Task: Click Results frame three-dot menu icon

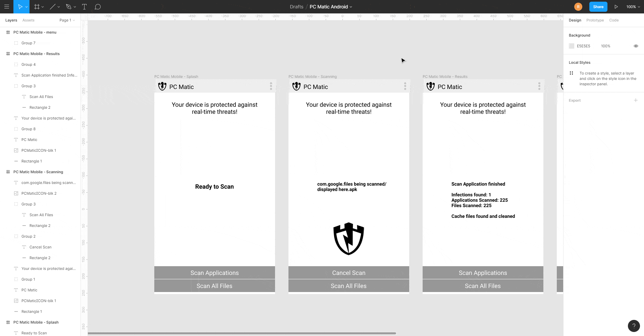Action: pos(539,86)
